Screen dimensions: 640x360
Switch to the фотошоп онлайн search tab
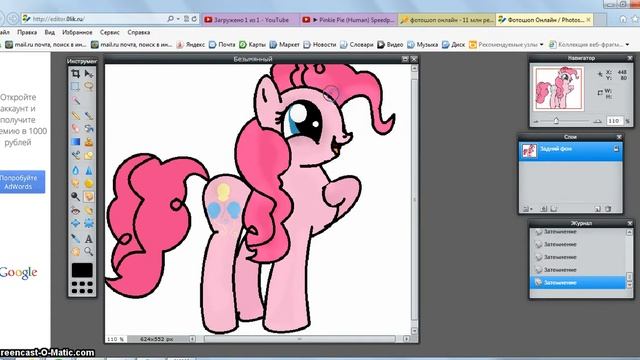[447, 20]
